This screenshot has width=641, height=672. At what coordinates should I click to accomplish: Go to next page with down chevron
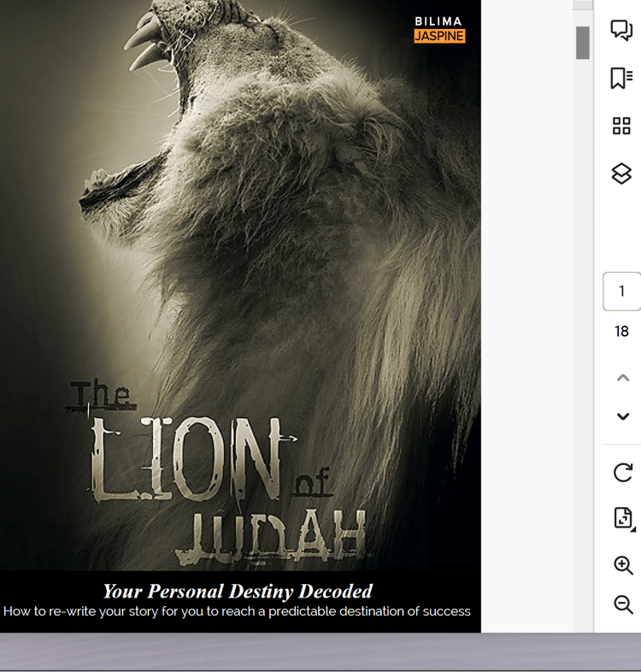point(622,416)
